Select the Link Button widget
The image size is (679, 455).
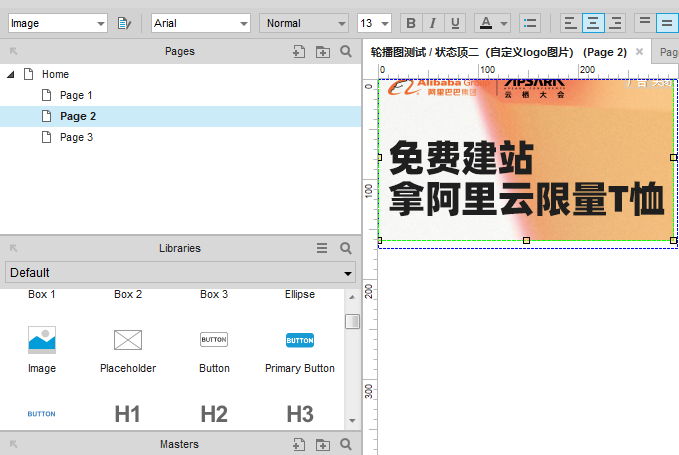(42, 414)
